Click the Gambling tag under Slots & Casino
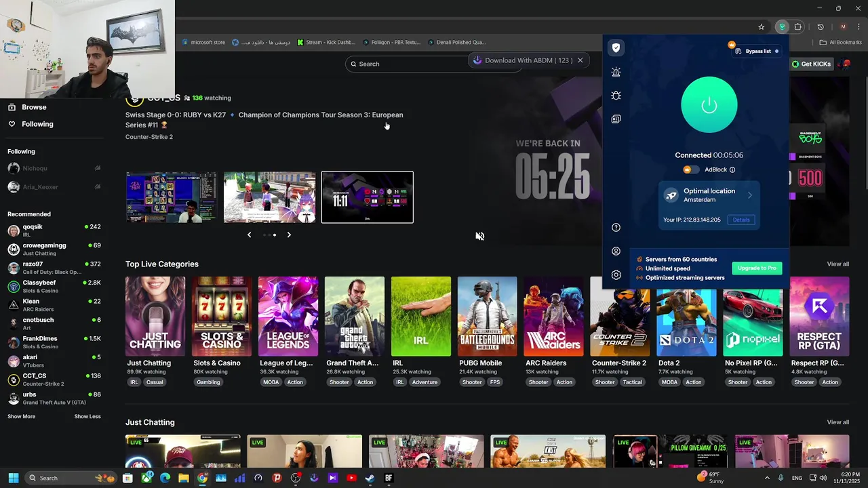The image size is (868, 488). click(x=208, y=382)
